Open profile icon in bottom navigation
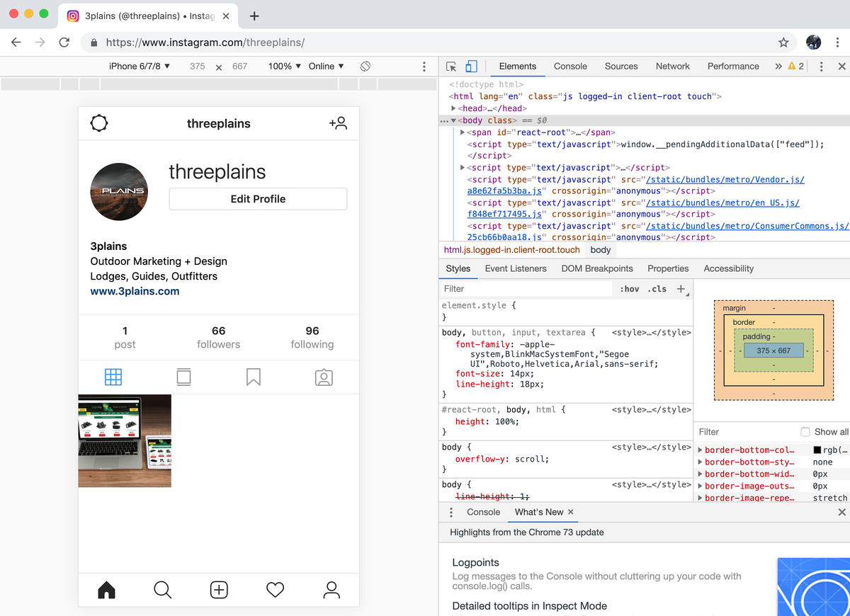This screenshot has height=616, width=850. click(331, 589)
